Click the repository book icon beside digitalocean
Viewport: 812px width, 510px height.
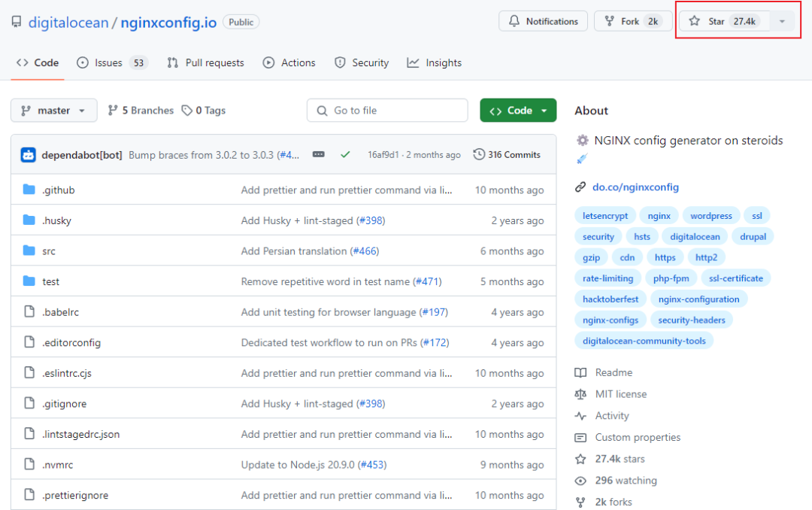(x=17, y=22)
